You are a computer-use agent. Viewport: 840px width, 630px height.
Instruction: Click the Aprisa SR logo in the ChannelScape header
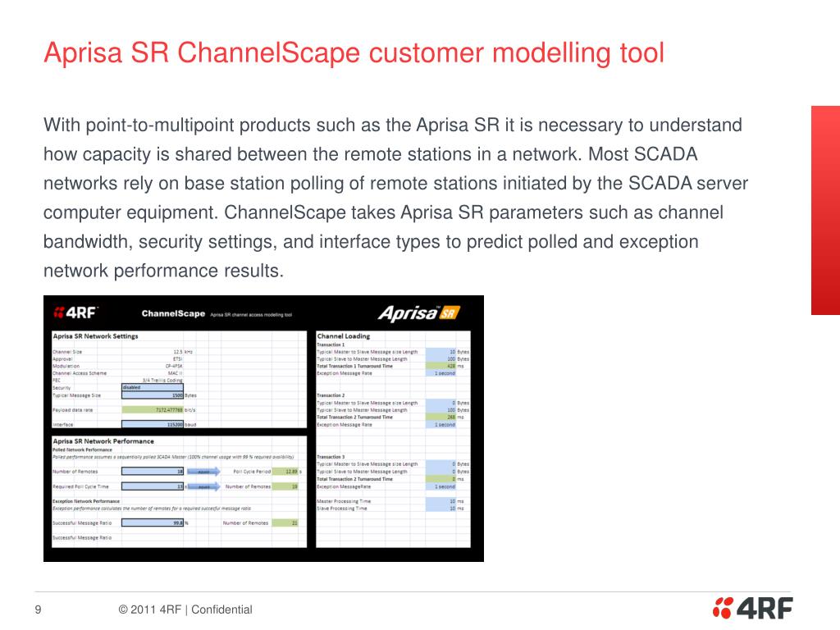(x=419, y=313)
